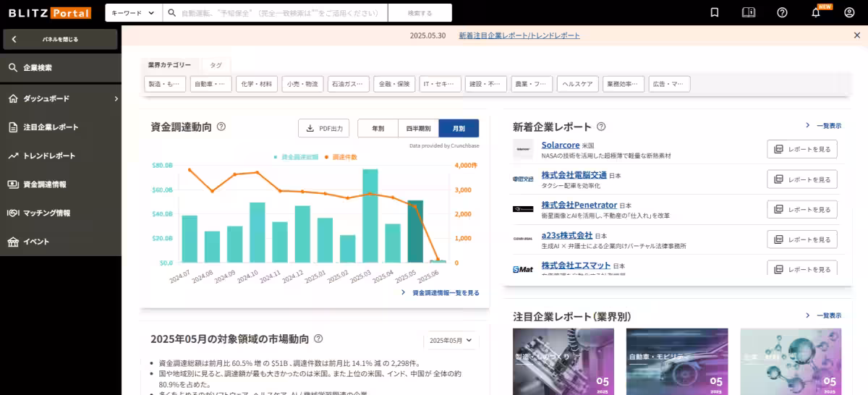868x395 pixels.
Task: Select the 月別 chart period
Action: 459,128
